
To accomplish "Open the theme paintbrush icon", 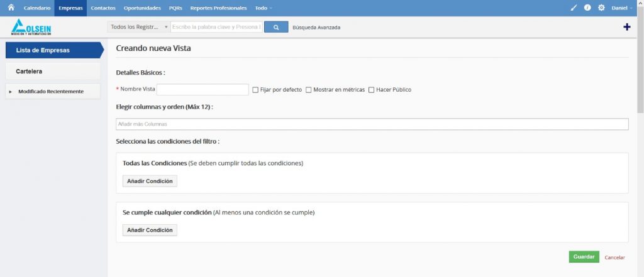I will coord(573,8).
